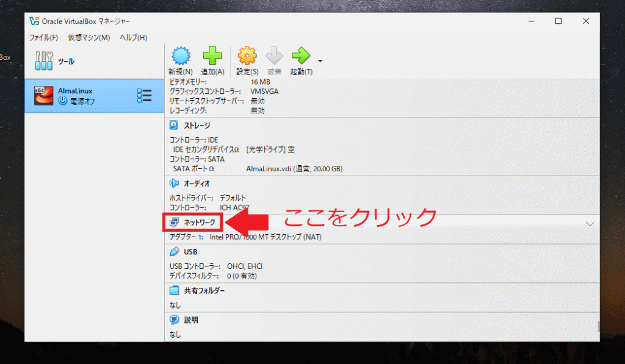This screenshot has width=625, height=364.
Task: Open the ストレージ section header link
Action: tap(197, 126)
